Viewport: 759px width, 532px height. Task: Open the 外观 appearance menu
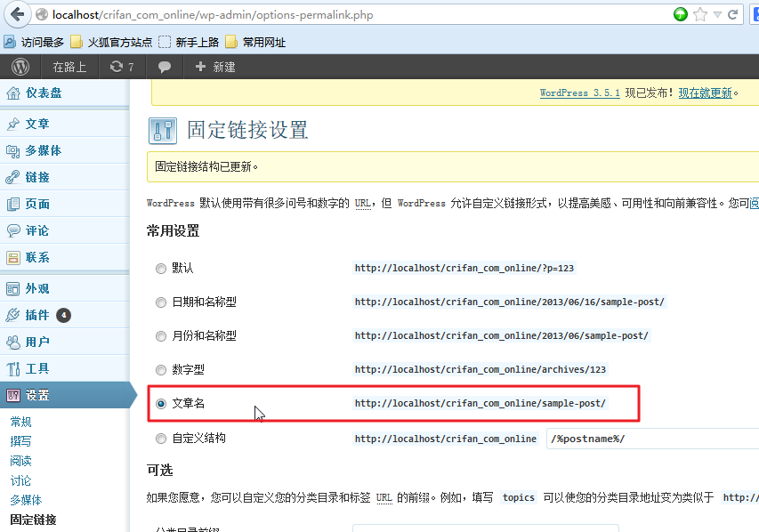tap(64, 288)
